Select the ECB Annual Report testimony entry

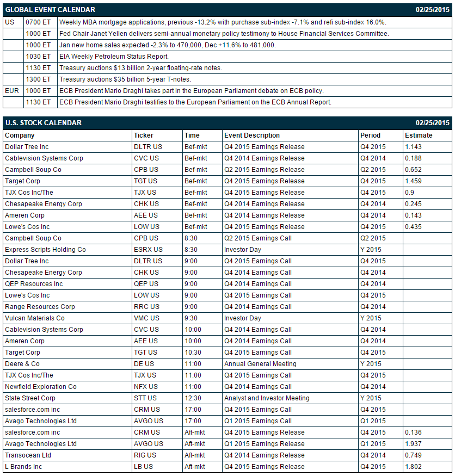point(195,102)
